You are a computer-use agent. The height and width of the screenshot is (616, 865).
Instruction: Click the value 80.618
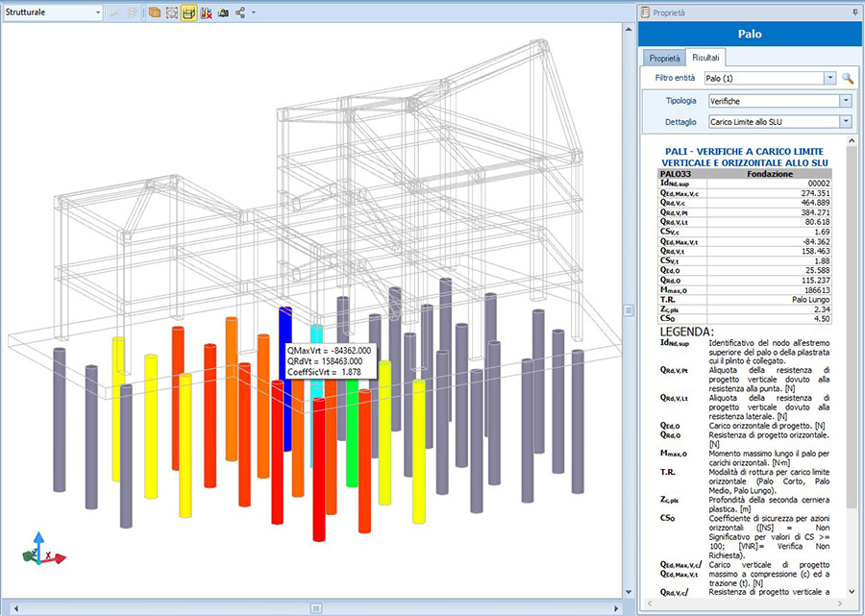(817, 222)
